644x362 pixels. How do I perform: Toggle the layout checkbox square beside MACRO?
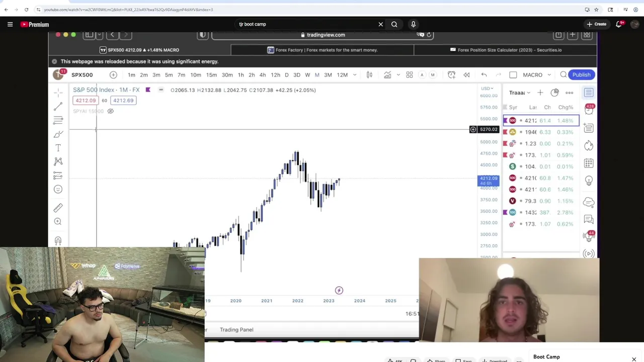click(x=513, y=75)
